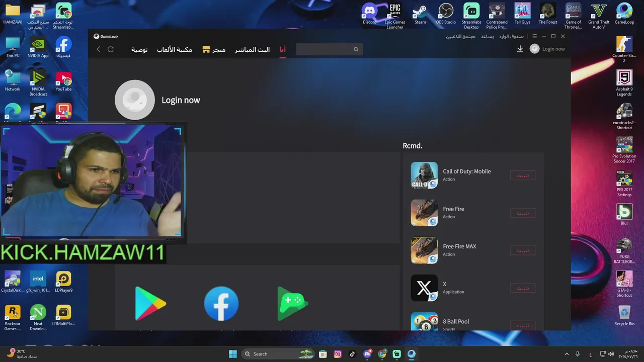
Task: Open the توصية recommendation tab
Action: click(139, 49)
